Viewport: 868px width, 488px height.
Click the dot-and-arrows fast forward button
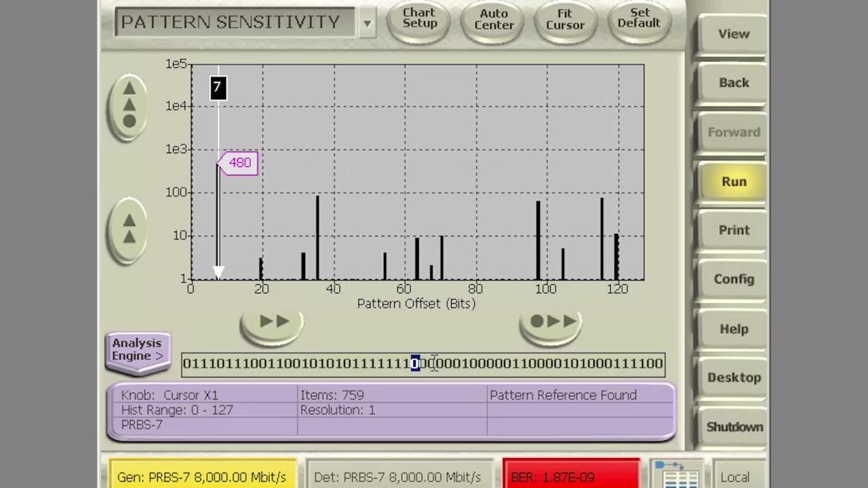tap(551, 322)
